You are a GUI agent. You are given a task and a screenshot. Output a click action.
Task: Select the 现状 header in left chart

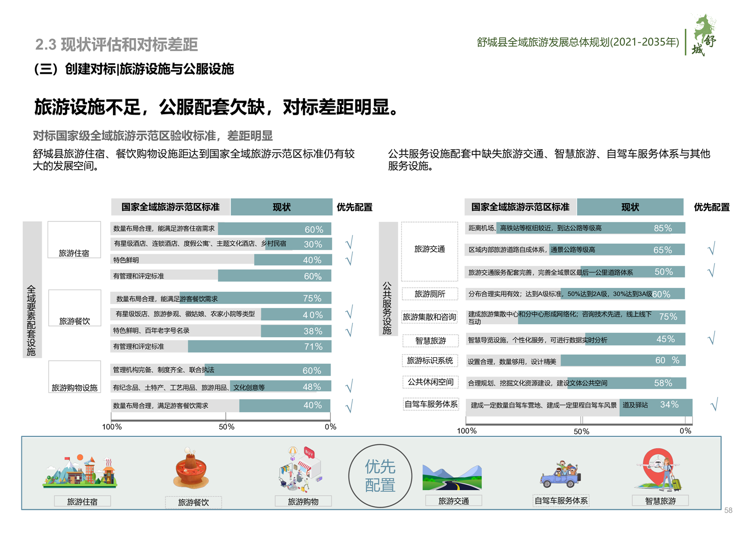281,207
